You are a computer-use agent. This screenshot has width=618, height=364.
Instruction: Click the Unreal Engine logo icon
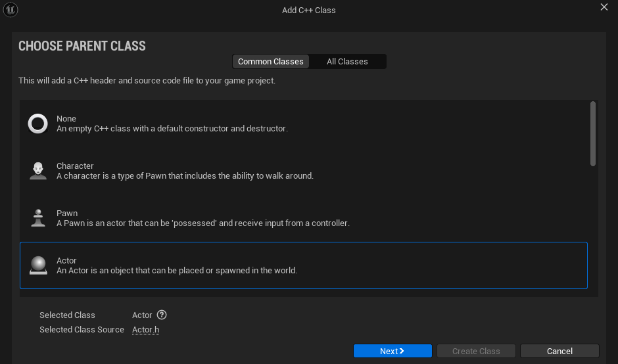click(11, 10)
